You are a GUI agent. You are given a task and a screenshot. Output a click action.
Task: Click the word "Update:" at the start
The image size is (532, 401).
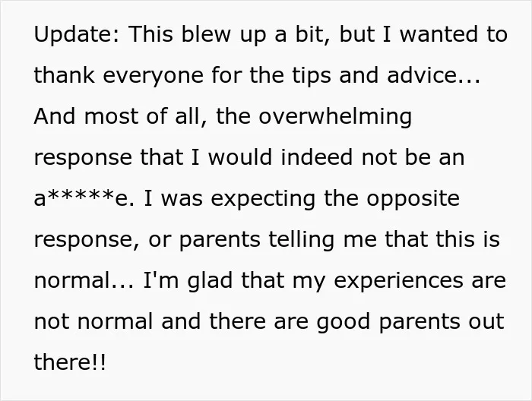coord(77,35)
